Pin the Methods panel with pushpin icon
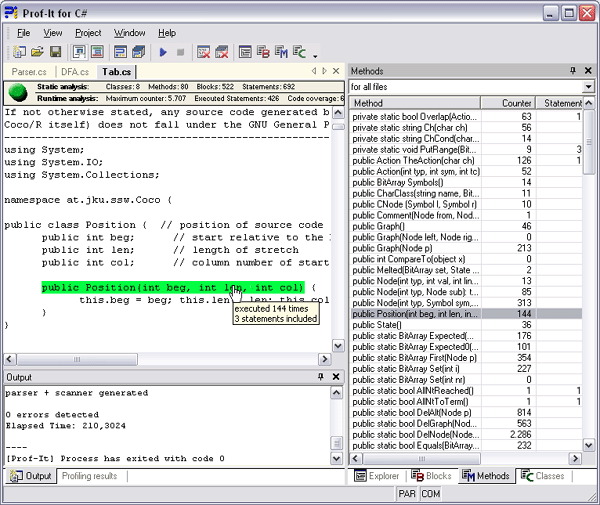Viewport: 600px width, 505px height. coord(573,70)
